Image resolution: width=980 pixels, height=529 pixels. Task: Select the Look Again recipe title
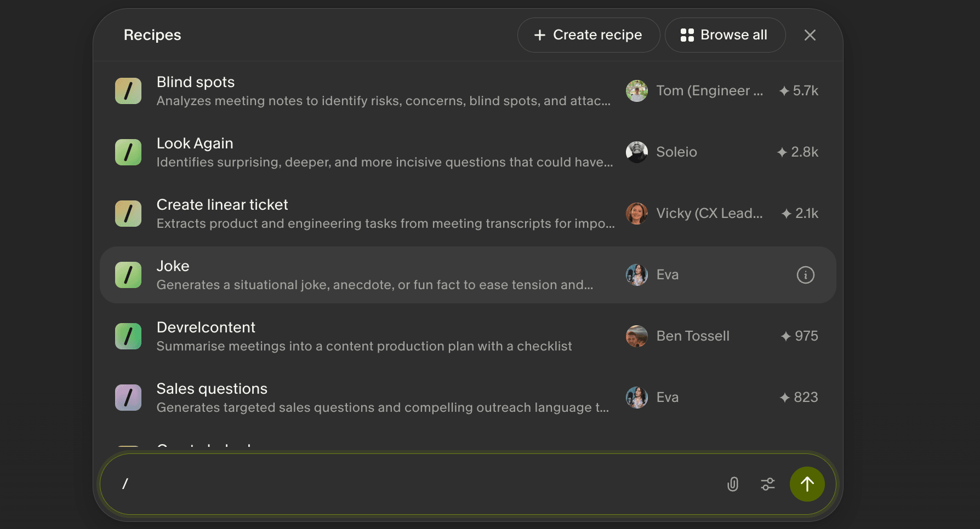195,143
